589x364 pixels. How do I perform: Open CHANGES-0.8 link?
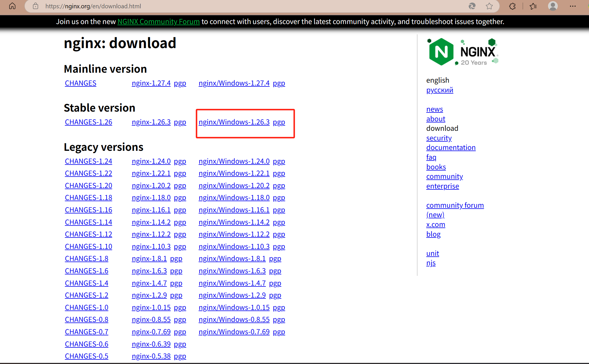click(x=87, y=319)
